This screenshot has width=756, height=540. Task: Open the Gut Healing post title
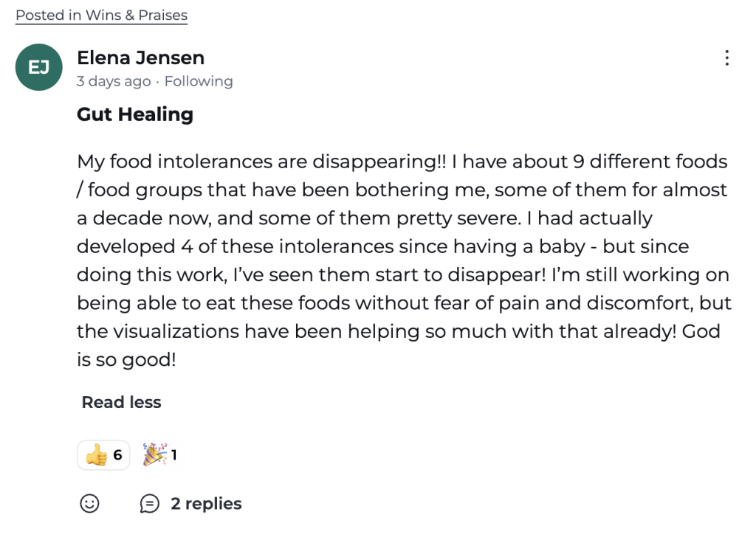[135, 114]
